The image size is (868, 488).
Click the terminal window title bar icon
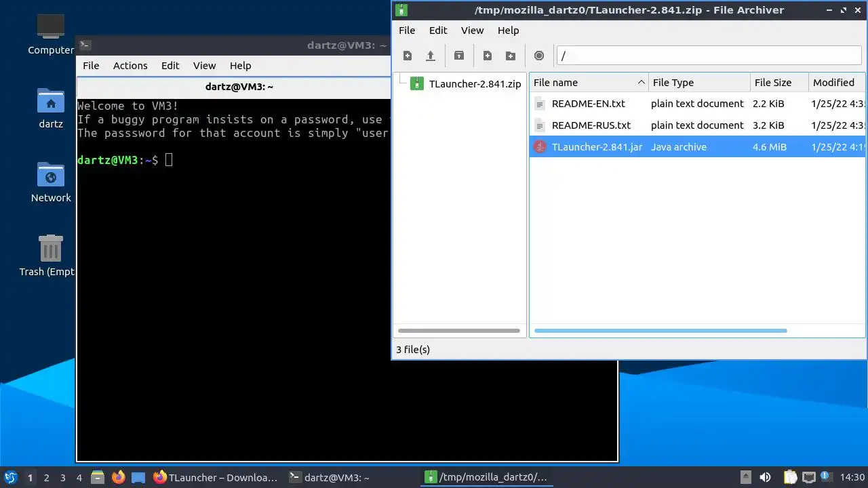pyautogui.click(x=85, y=45)
